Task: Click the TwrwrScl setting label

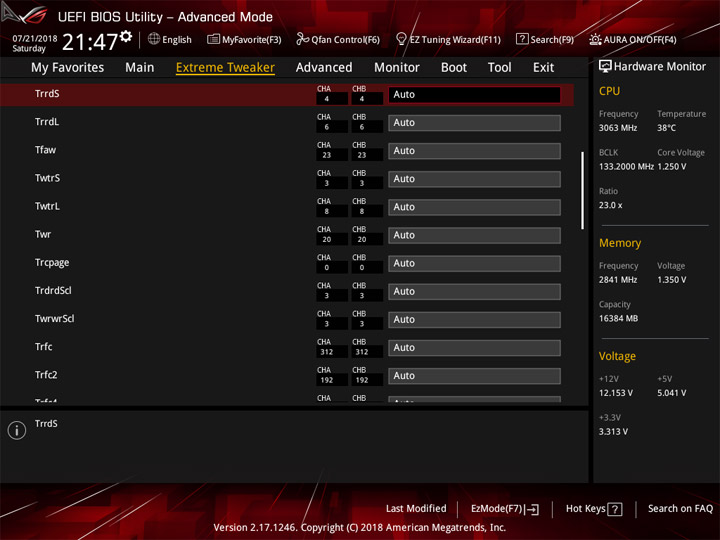Action: coord(55,318)
